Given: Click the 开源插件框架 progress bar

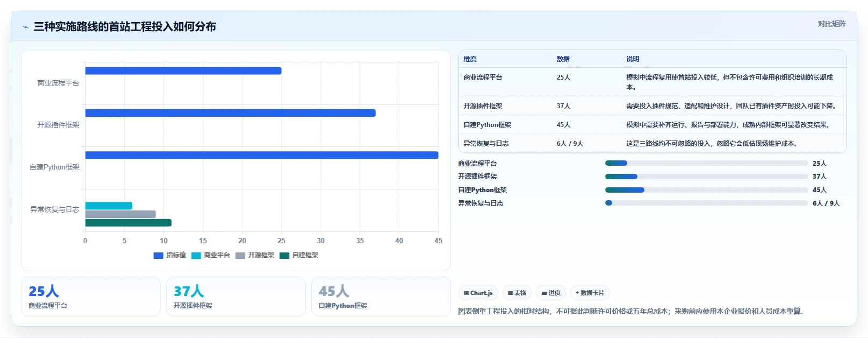Looking at the screenshot, I should (706, 177).
